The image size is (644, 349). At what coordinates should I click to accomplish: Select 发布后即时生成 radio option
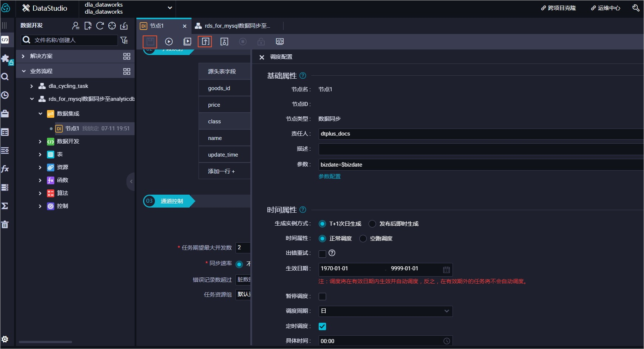[x=372, y=224]
